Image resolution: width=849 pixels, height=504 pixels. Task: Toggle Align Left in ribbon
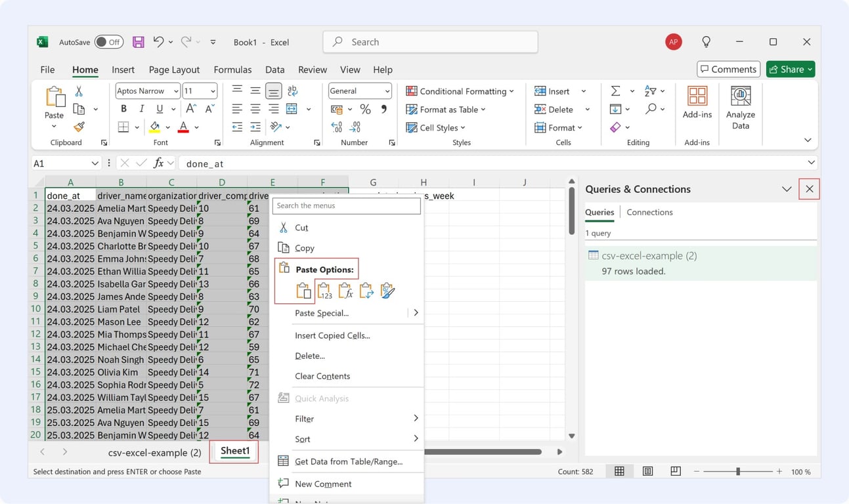click(237, 109)
